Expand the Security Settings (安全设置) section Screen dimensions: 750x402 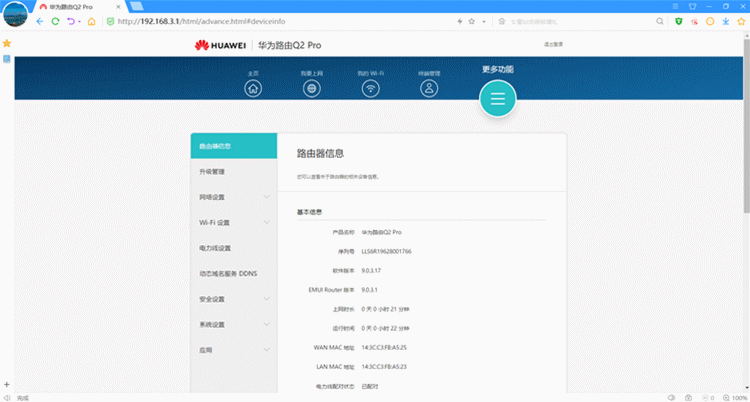point(232,299)
